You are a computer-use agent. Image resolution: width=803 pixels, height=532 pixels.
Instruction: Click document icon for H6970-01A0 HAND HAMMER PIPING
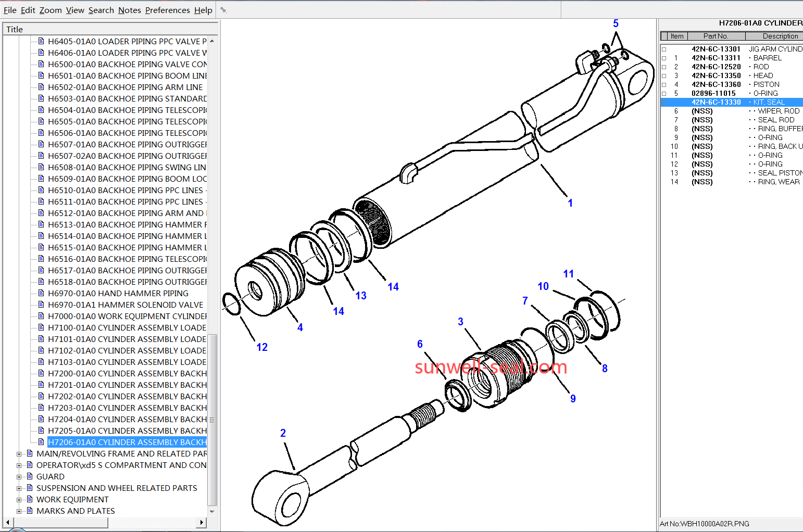point(41,293)
